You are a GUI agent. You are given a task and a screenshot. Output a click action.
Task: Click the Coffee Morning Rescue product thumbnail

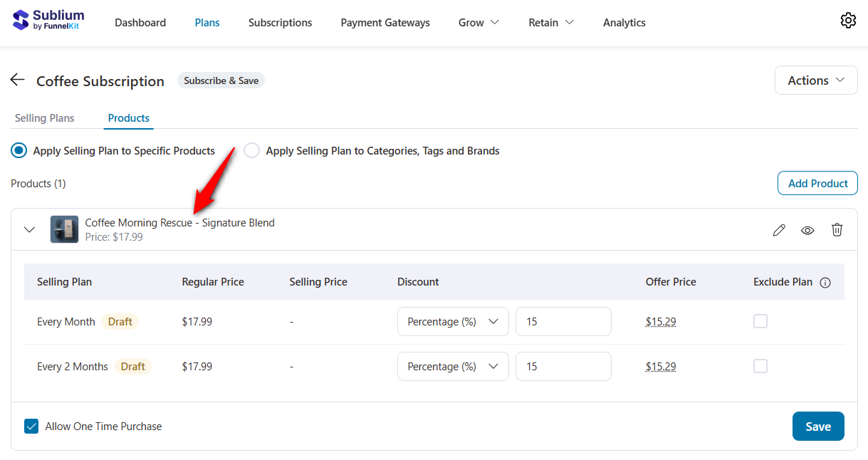64,229
